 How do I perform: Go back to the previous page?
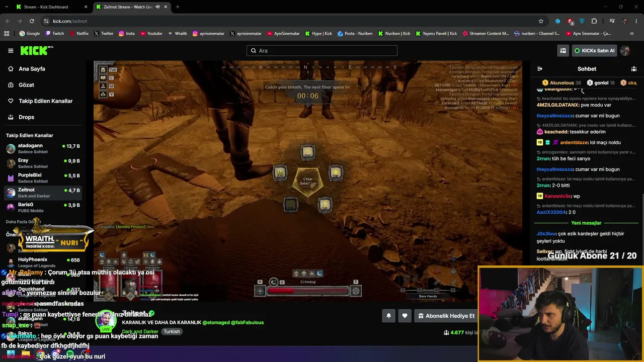[x=8, y=21]
